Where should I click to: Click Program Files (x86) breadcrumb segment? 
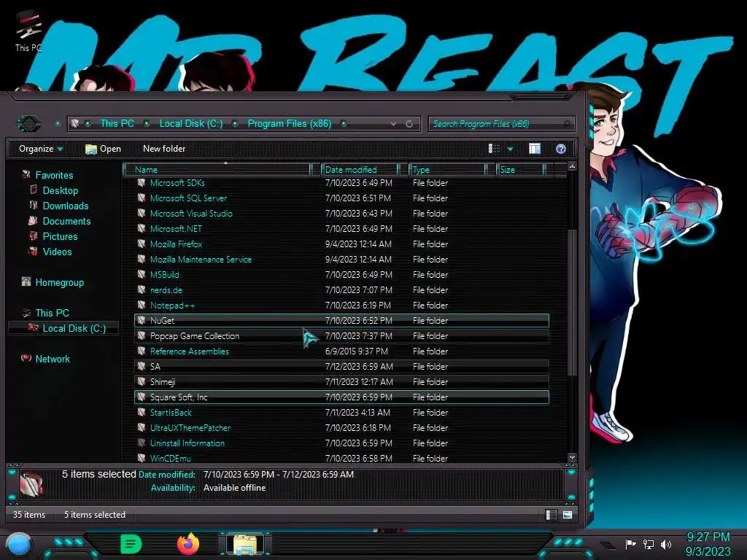[290, 123]
